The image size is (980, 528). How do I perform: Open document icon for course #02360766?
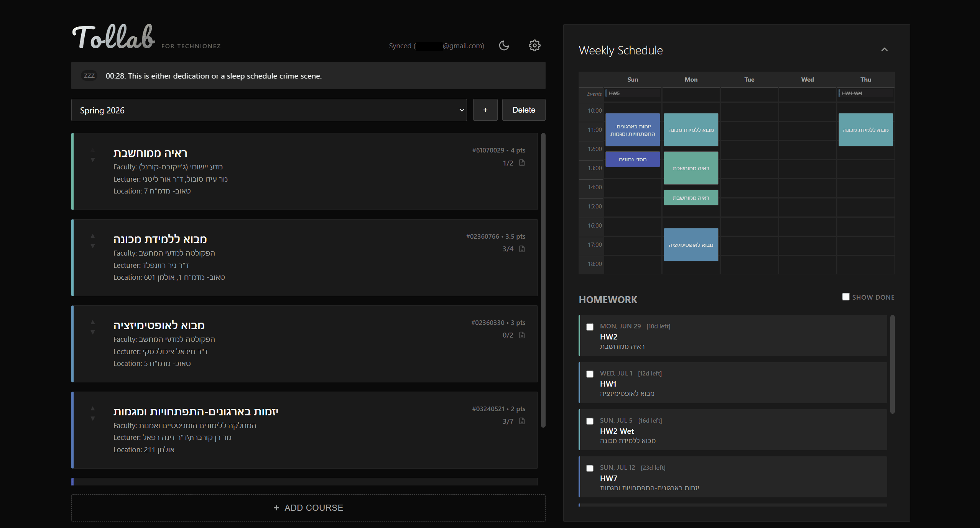click(522, 249)
